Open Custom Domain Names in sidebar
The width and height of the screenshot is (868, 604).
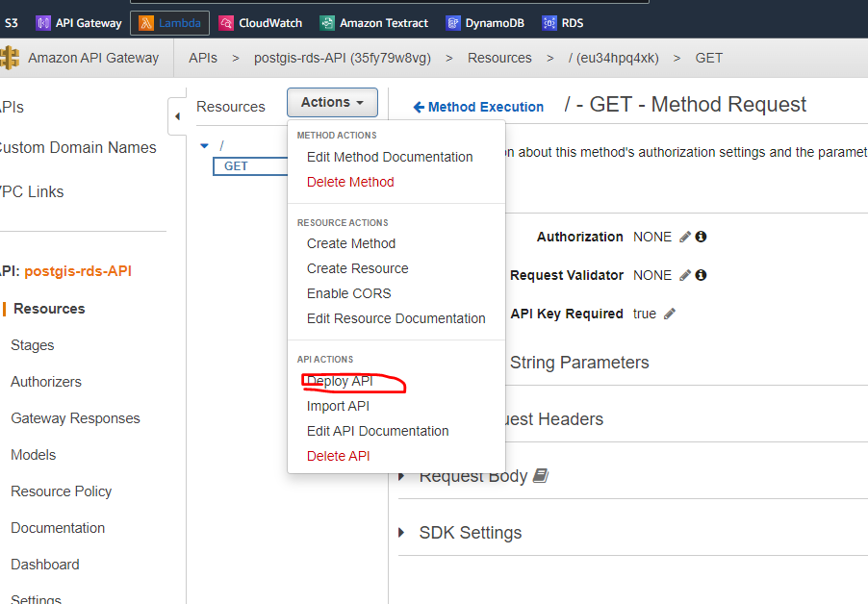pyautogui.click(x=77, y=148)
